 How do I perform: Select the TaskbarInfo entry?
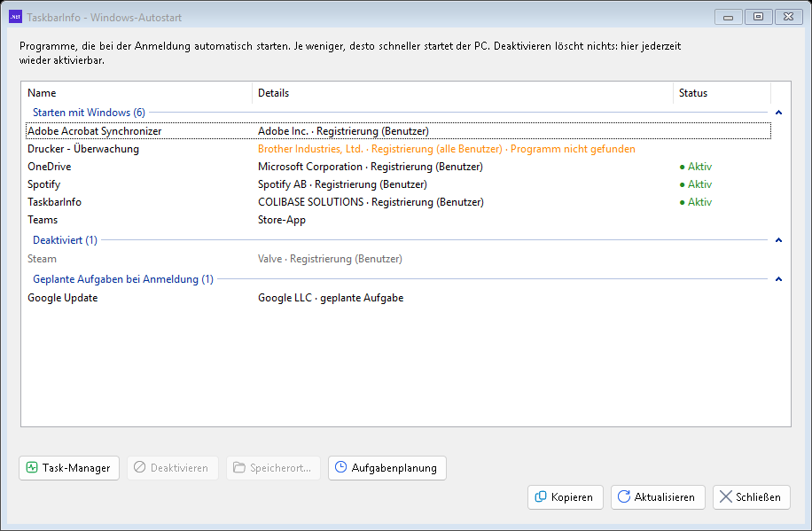(x=398, y=201)
